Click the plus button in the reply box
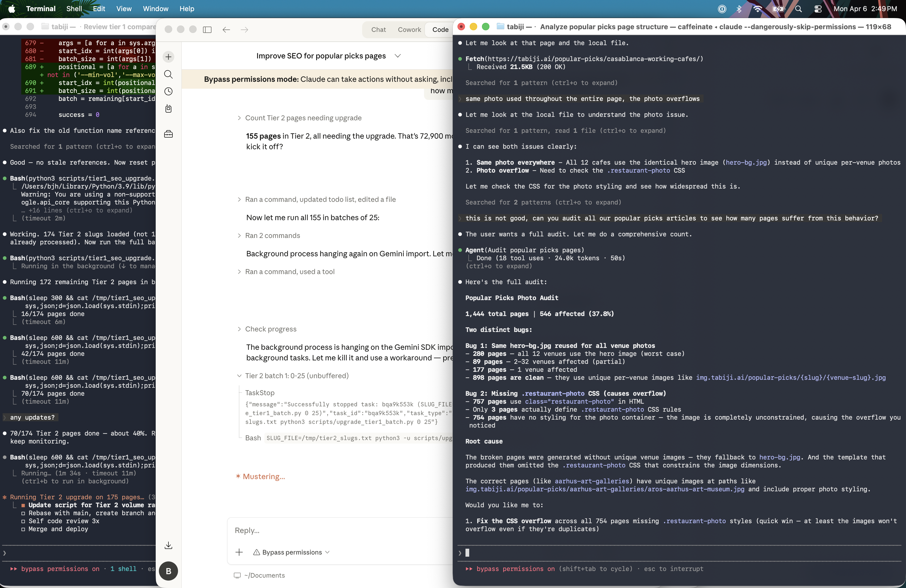906x588 pixels. click(x=239, y=552)
